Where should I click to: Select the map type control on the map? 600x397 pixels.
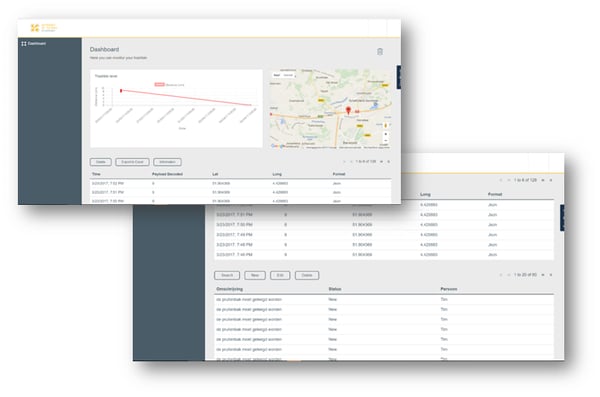pyautogui.click(x=284, y=75)
